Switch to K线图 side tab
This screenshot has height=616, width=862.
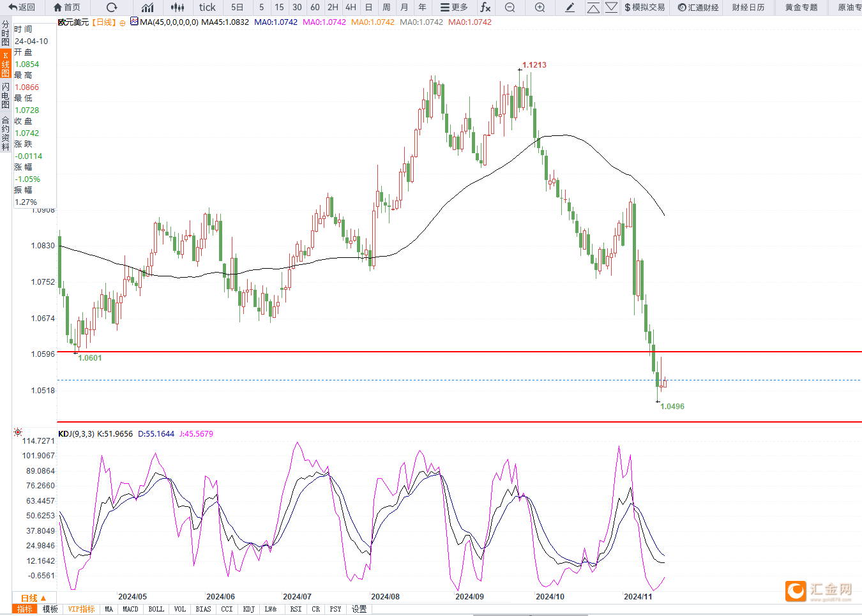coord(6,64)
